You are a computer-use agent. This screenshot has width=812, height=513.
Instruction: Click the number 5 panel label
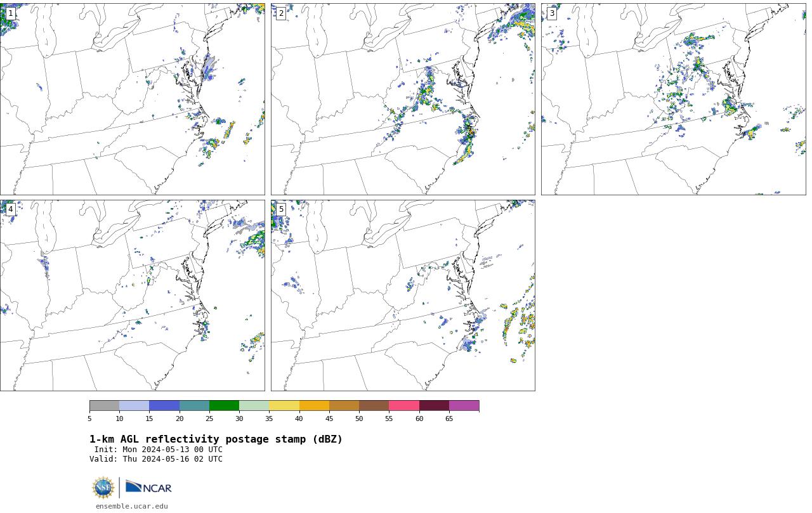point(281,209)
